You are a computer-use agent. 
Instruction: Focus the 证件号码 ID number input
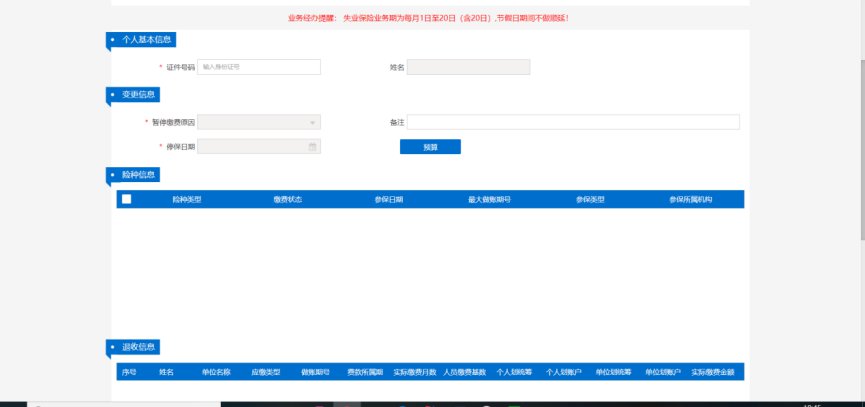(259, 67)
